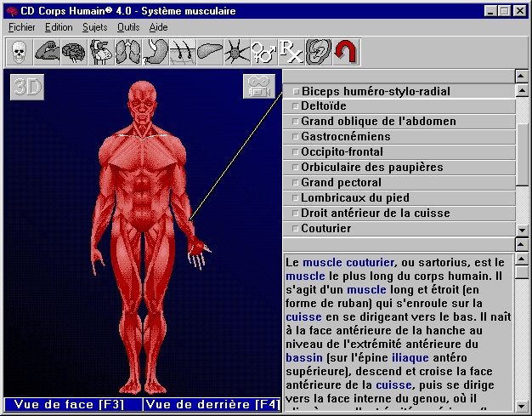This screenshot has width=532, height=416.
Task: Select the muscular system flexed-arm icon
Action: (x=46, y=52)
